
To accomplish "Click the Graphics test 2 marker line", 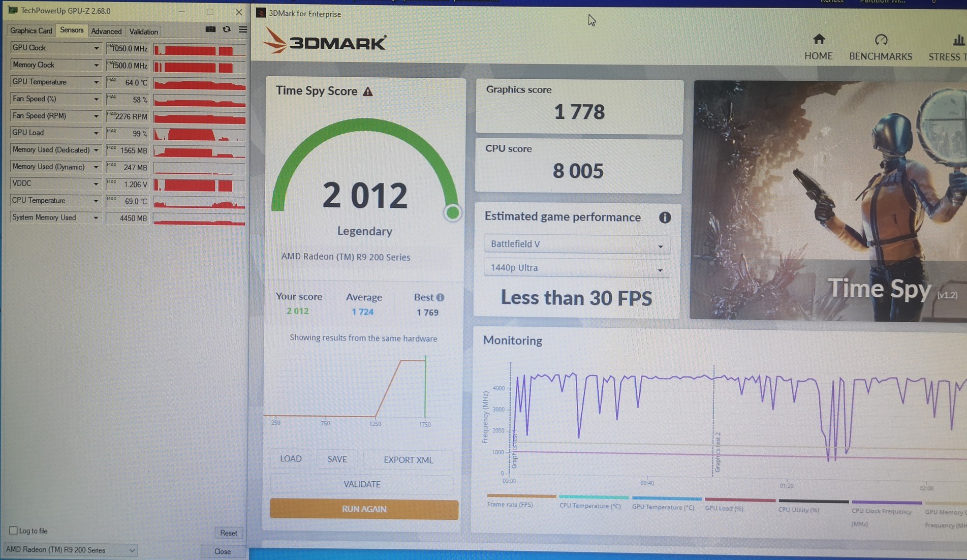I will [x=713, y=421].
